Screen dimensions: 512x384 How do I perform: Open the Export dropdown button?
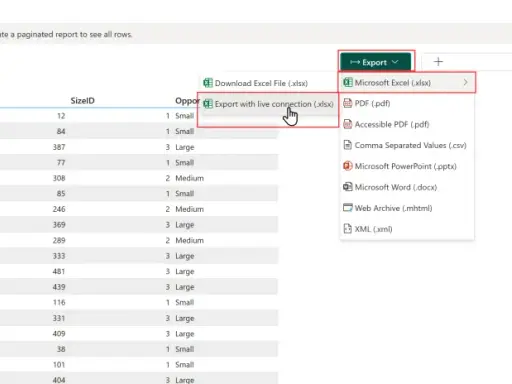(376, 62)
